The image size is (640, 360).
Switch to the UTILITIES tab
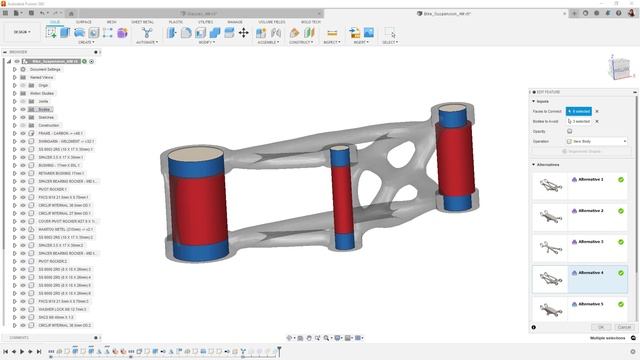pyautogui.click(x=205, y=22)
